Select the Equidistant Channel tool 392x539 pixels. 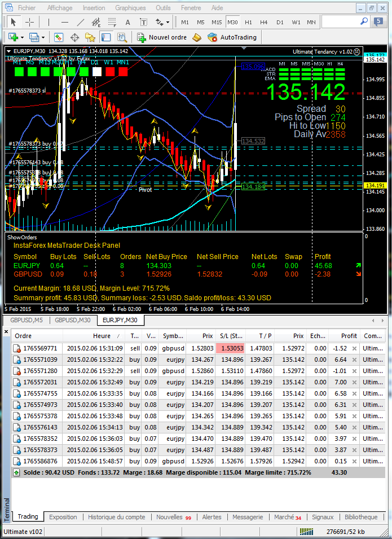(96, 23)
